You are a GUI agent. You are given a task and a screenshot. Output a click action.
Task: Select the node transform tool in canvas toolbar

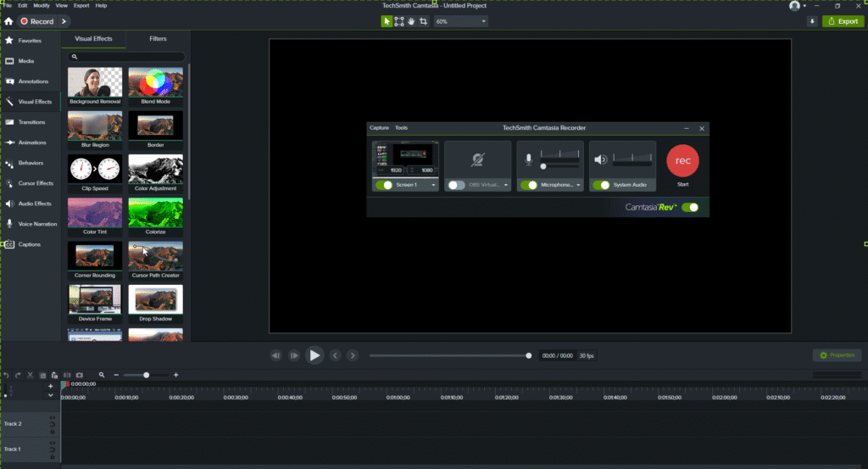pyautogui.click(x=399, y=21)
